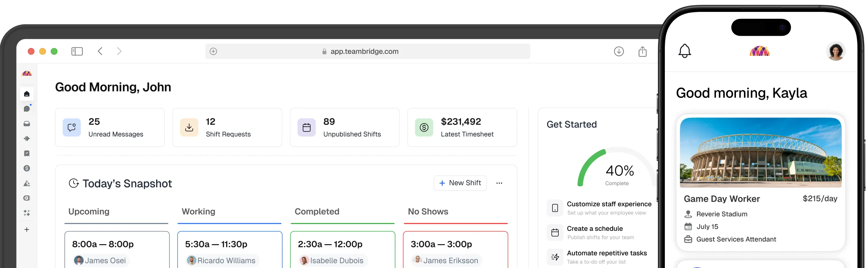The image size is (868, 268).
Task: Tap Kayla's profile avatar on phone
Action: pos(836,51)
